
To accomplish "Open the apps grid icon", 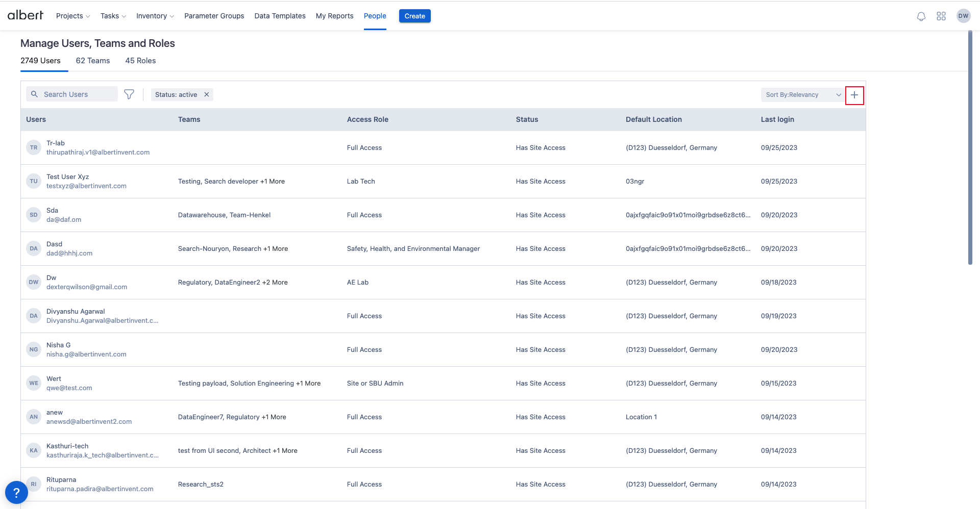I will (941, 16).
